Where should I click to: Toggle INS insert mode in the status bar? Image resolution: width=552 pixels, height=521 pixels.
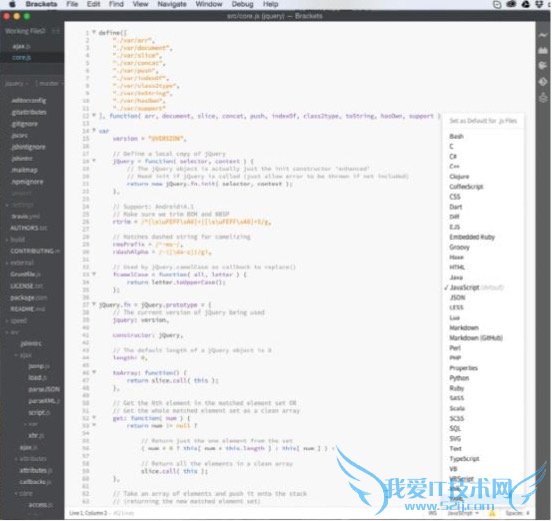coord(433,513)
